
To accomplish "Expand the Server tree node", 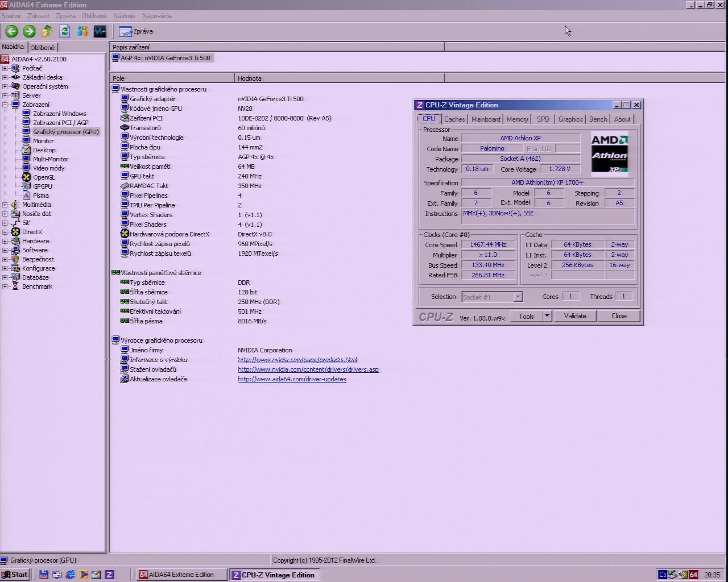I will (x=5, y=95).
